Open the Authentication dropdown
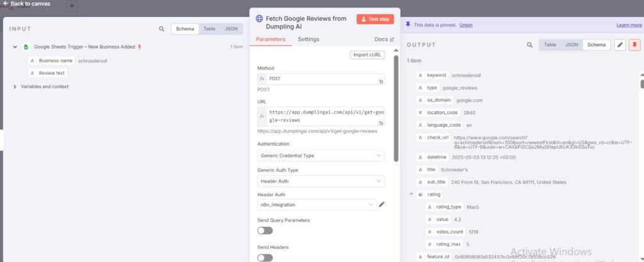Screen dimensions: 644x262 (x=321, y=156)
